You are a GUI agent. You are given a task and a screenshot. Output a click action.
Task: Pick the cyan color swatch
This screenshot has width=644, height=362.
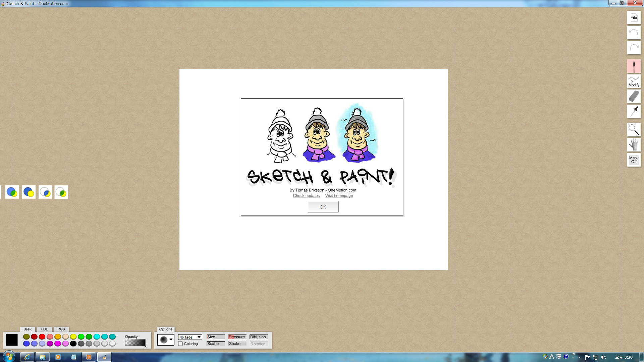(x=97, y=337)
